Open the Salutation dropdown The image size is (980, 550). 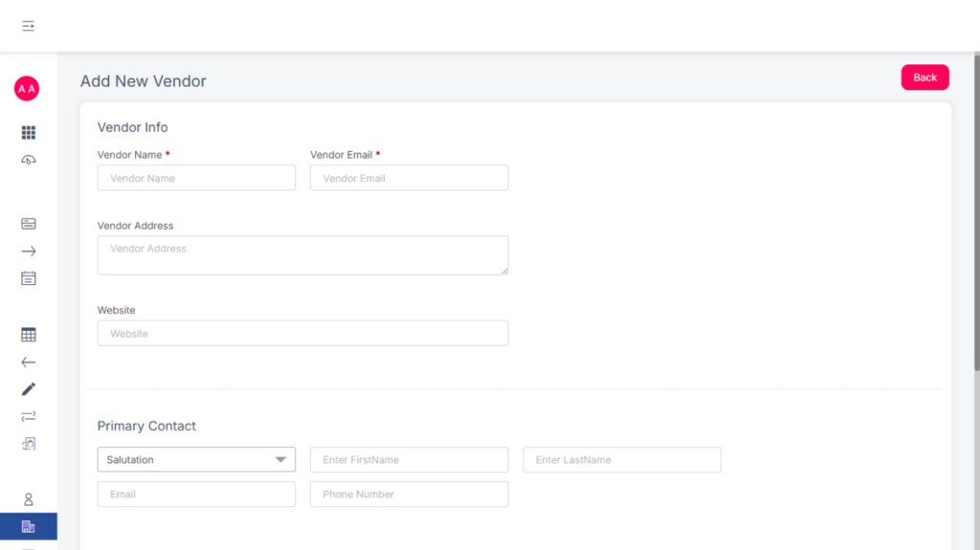(196, 460)
